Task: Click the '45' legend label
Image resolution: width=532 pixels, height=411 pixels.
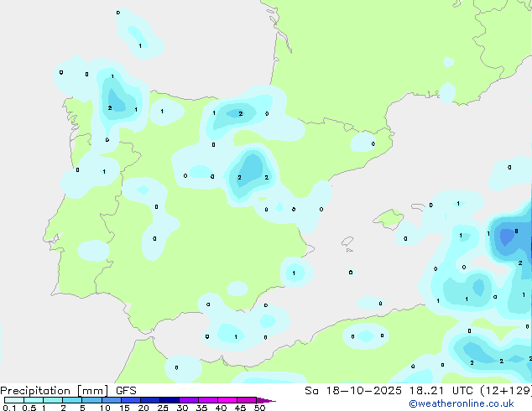Action: click(240, 408)
